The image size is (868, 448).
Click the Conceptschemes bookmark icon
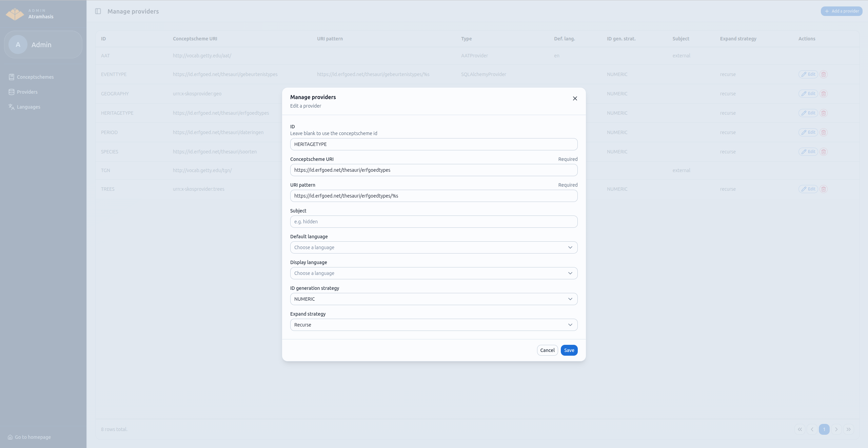[x=12, y=77]
